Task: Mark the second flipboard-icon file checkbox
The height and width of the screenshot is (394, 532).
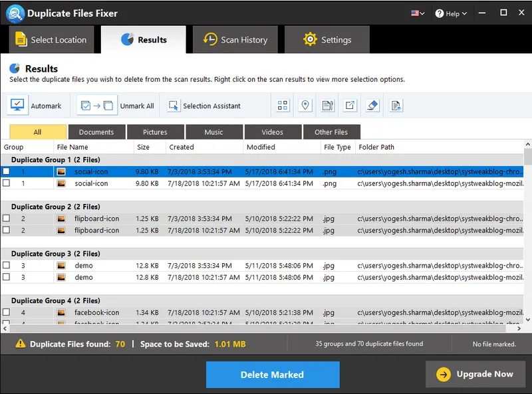Action: [7, 230]
